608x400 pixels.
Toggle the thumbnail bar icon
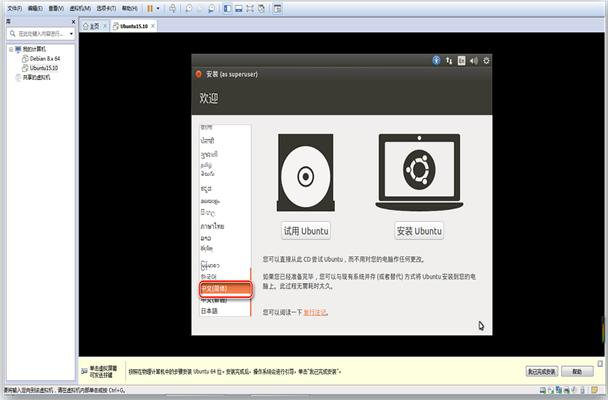click(x=239, y=8)
